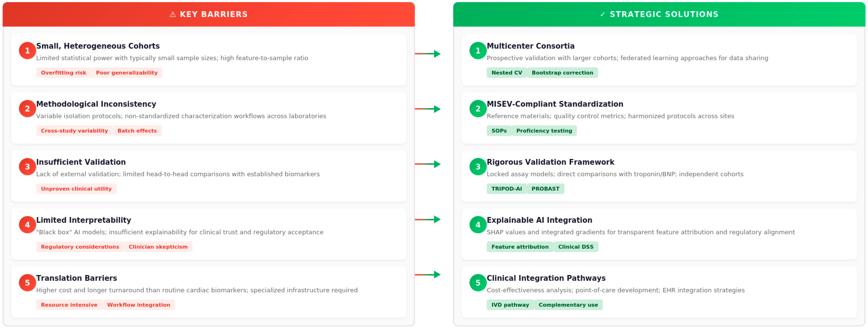Select the Proficiency testing tag
Viewport: 868px width, 329px height.
544,130
